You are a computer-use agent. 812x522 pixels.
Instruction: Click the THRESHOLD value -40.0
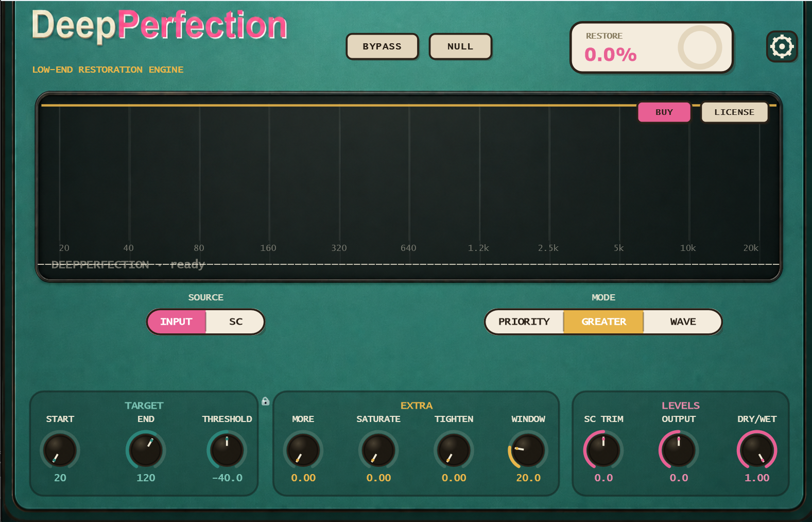pyautogui.click(x=227, y=478)
